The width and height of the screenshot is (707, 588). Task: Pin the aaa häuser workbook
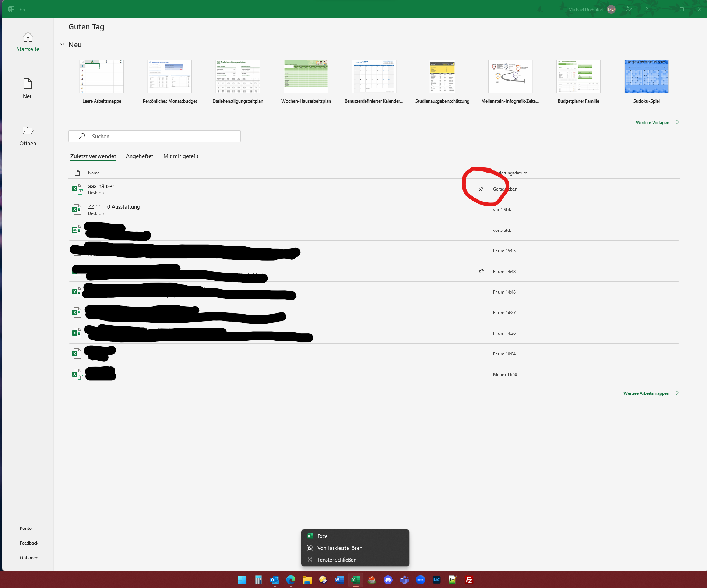click(x=481, y=189)
